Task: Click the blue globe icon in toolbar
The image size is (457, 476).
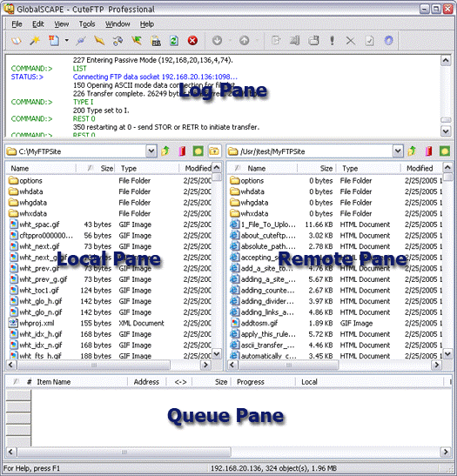Action: point(389,40)
